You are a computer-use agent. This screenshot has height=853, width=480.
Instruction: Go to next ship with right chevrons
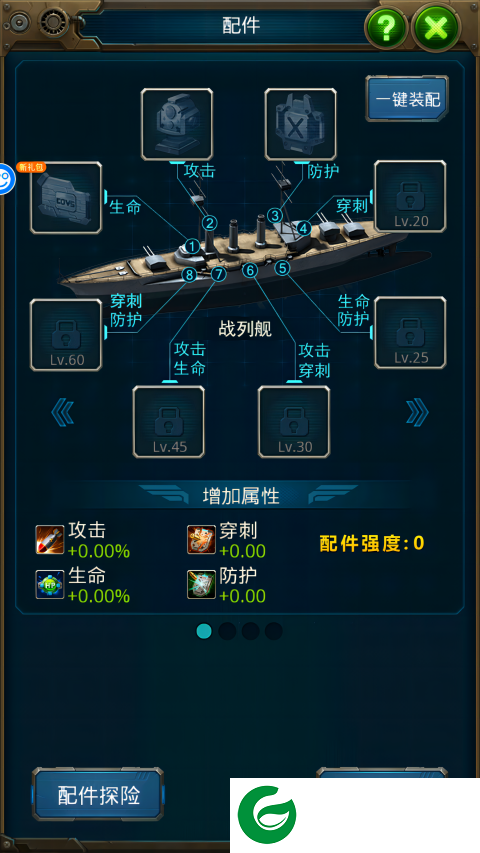417,413
